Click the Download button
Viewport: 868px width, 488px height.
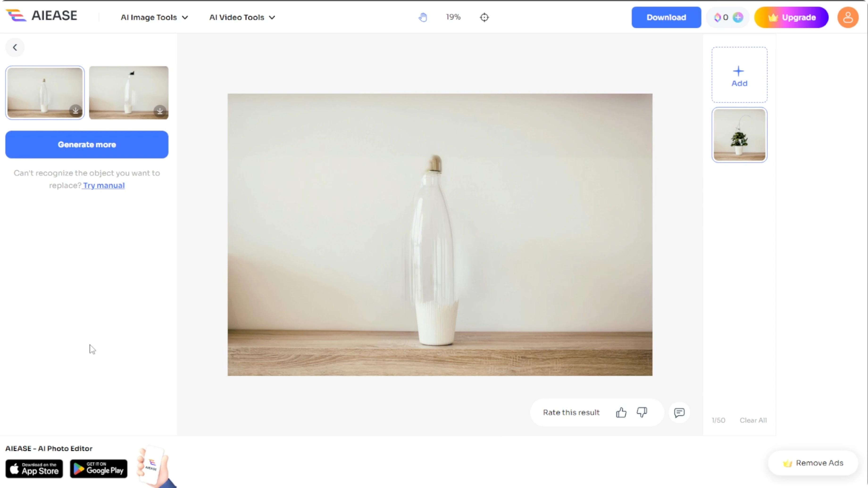pos(666,17)
